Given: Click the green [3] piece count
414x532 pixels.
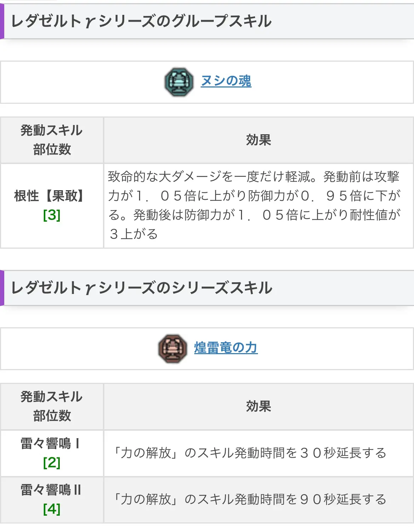Looking at the screenshot, I should (x=52, y=215).
